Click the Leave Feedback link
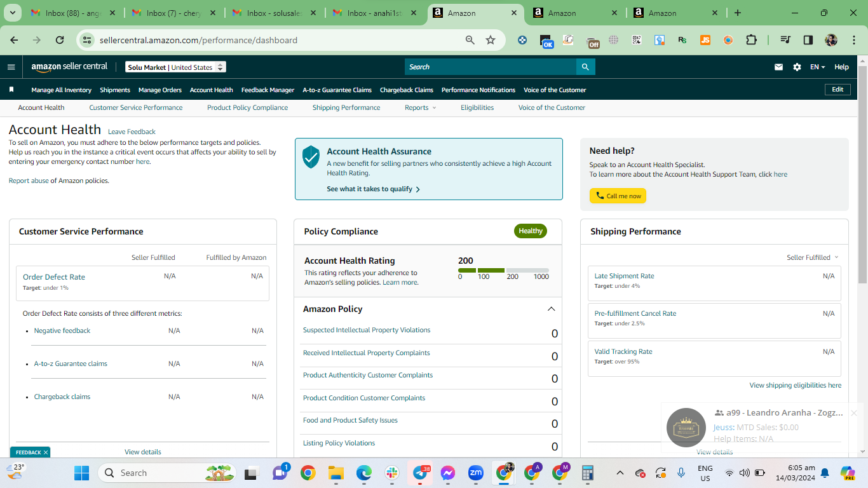 pyautogui.click(x=132, y=132)
